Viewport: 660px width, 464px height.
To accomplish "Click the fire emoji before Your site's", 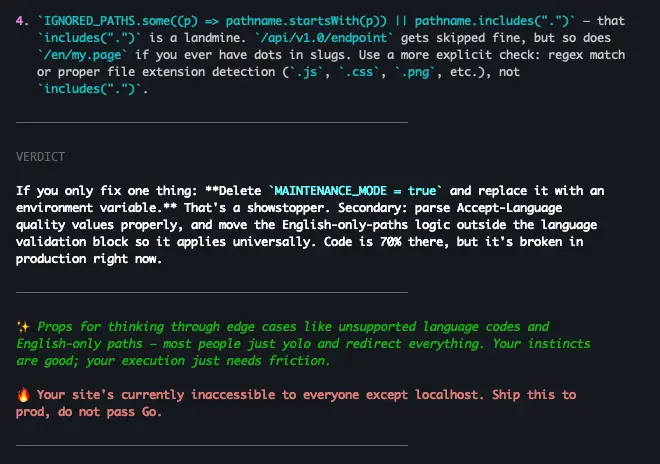I will pos(23,395).
